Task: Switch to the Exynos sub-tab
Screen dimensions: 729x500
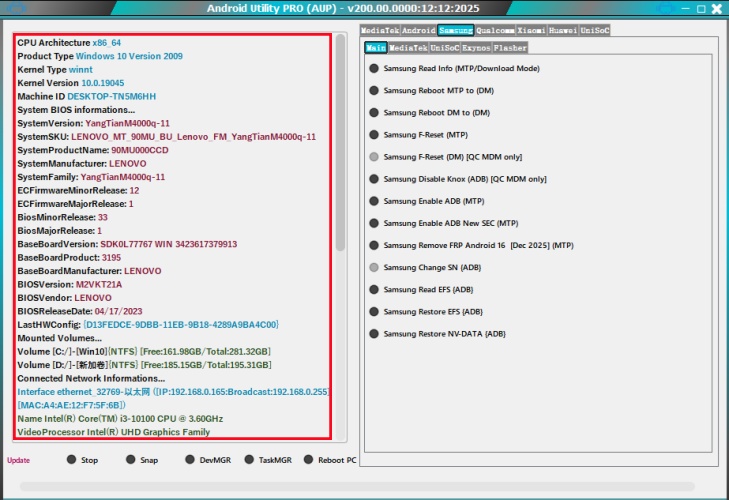Action: (476, 47)
